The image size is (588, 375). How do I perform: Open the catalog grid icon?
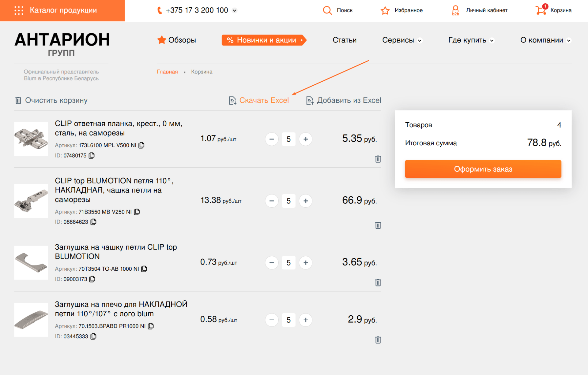pos(19,10)
